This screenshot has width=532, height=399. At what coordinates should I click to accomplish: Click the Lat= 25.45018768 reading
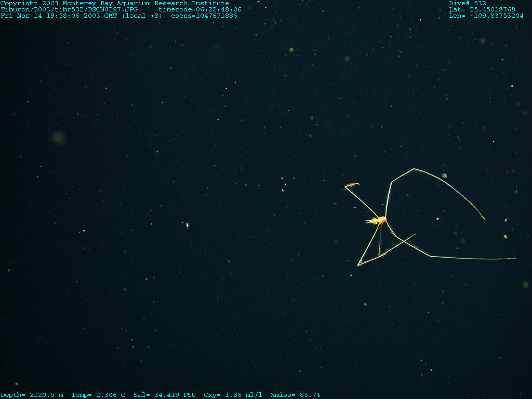pos(482,9)
